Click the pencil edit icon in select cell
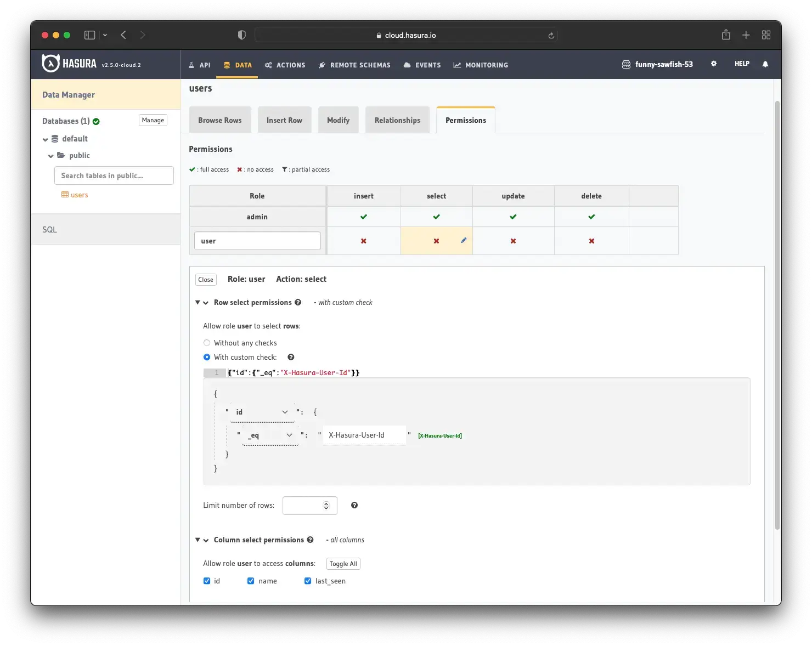Screen dimensions: 812x646 click(464, 240)
